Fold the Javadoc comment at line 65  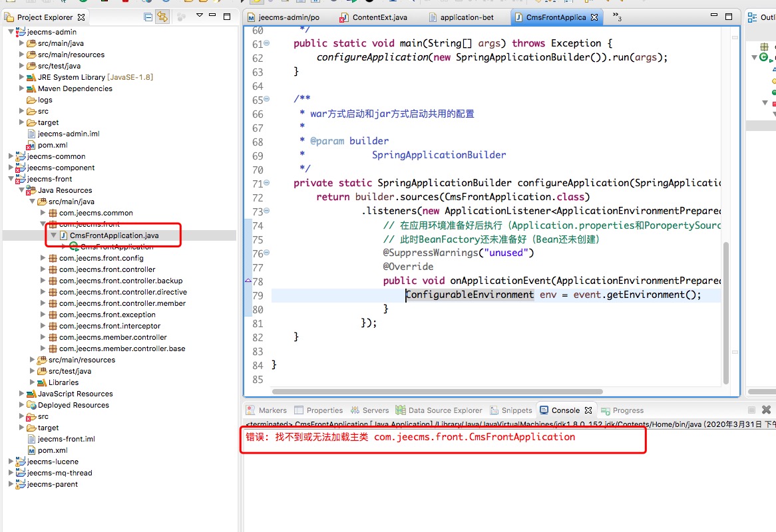pyautogui.click(x=267, y=99)
